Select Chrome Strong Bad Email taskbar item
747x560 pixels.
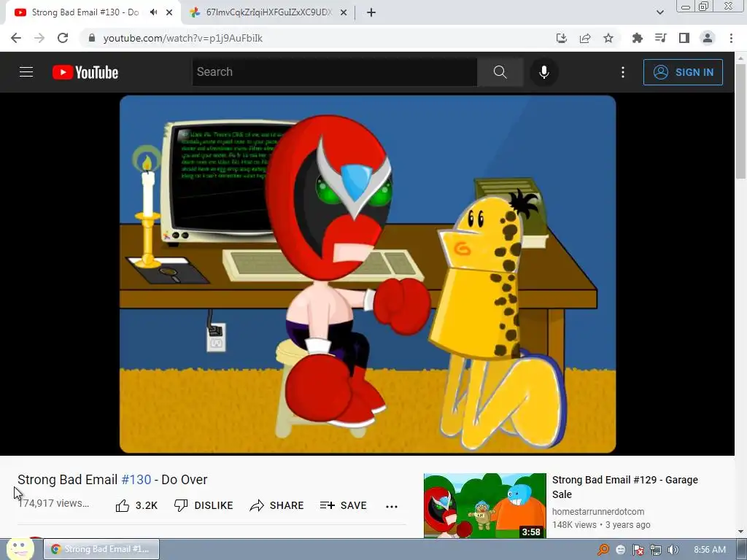pyautogui.click(x=101, y=549)
